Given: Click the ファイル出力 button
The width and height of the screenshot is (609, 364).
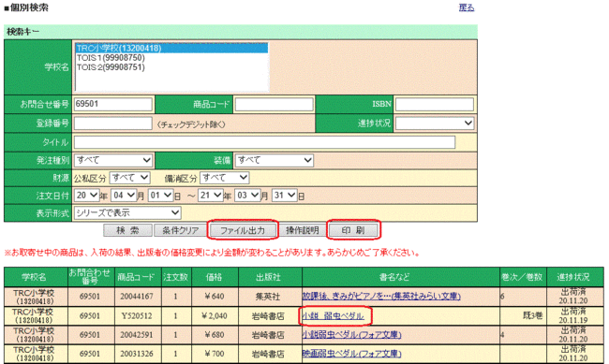Looking at the screenshot, I should (x=243, y=230).
